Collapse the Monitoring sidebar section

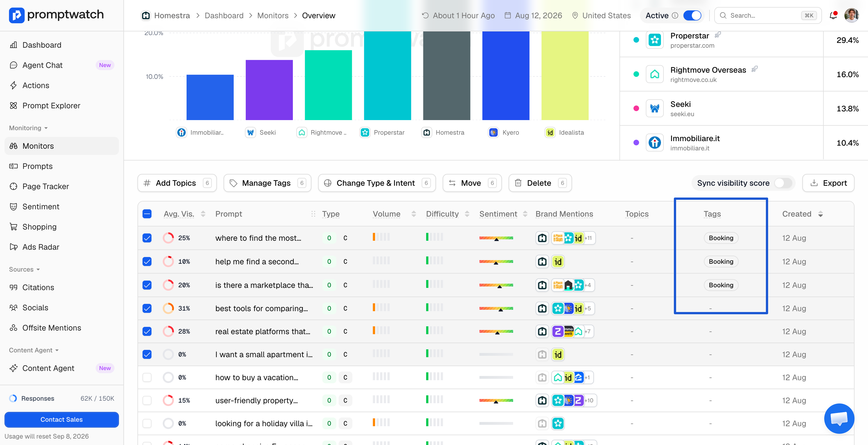coord(29,128)
